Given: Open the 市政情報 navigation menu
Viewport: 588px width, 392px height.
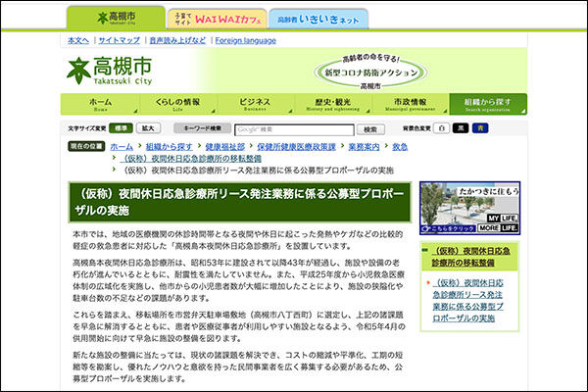Looking at the screenshot, I should click(411, 104).
